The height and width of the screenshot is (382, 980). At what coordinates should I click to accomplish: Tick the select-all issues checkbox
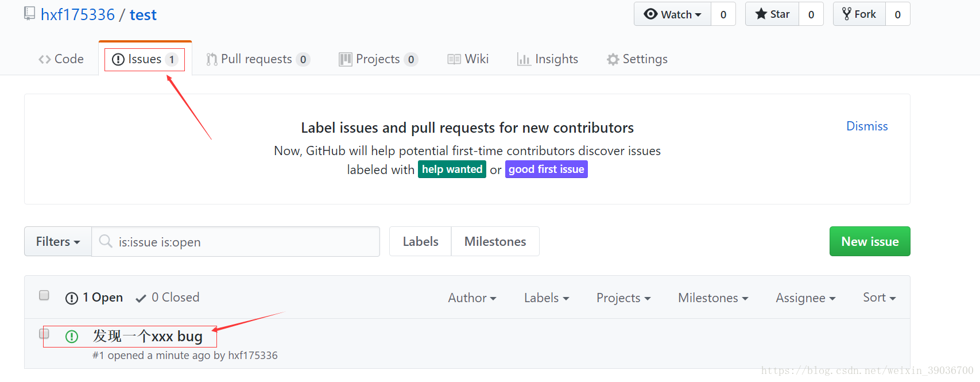[44, 295]
